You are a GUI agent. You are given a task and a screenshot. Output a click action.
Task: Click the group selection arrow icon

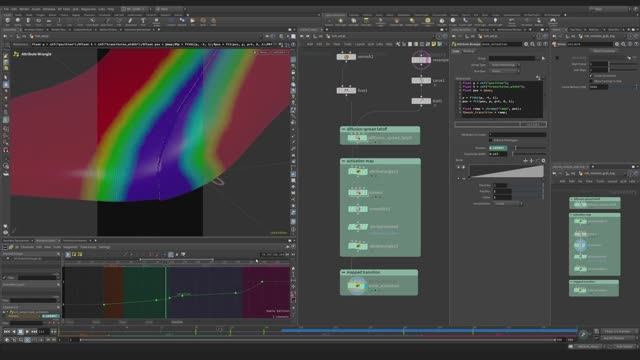pyautogui.click(x=543, y=58)
